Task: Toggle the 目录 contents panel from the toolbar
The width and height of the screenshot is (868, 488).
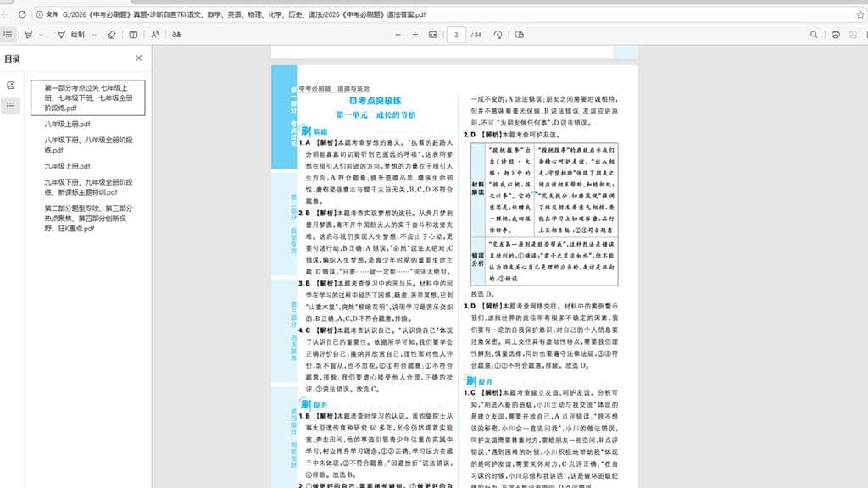Action: (8, 36)
